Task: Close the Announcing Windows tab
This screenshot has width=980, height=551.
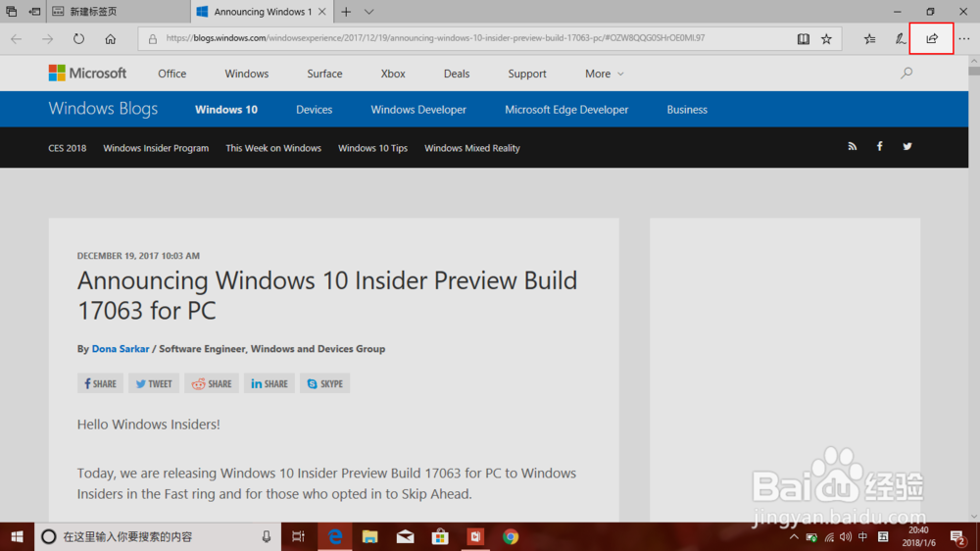Action: [x=321, y=11]
